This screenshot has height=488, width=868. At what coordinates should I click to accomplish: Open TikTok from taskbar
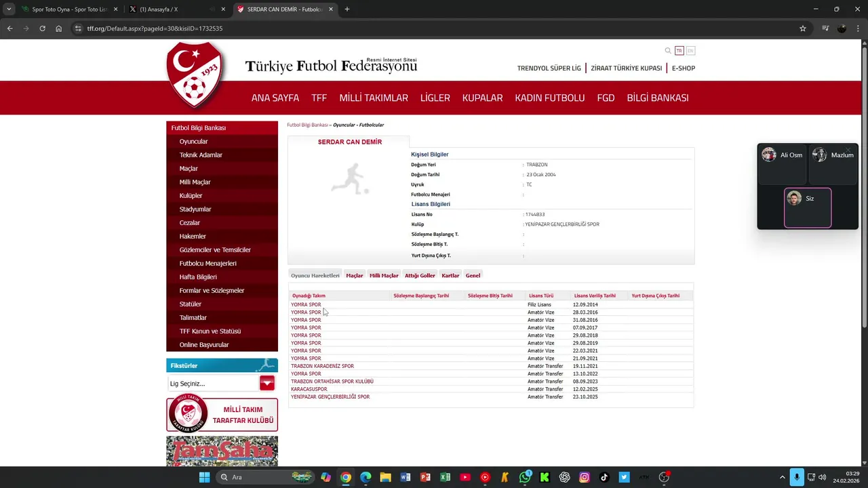(604, 477)
